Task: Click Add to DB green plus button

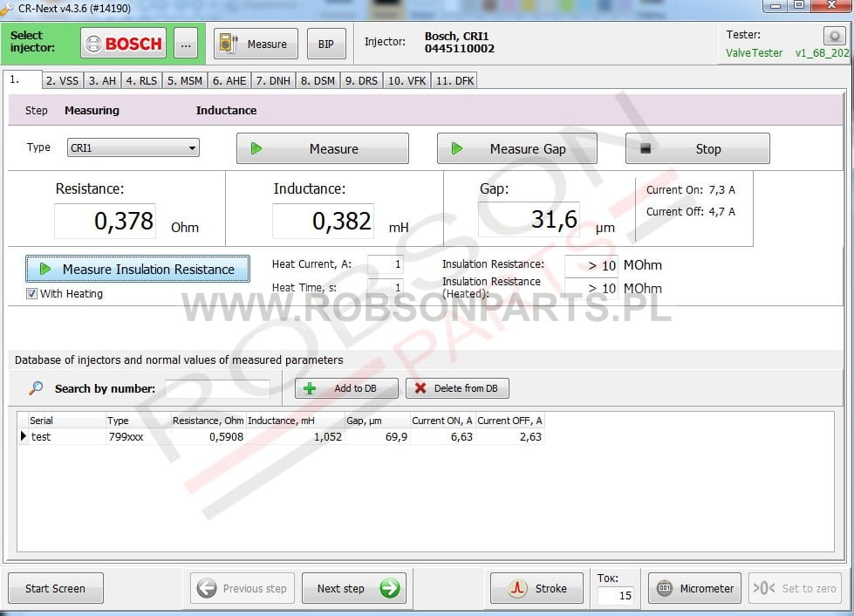Action: click(346, 388)
